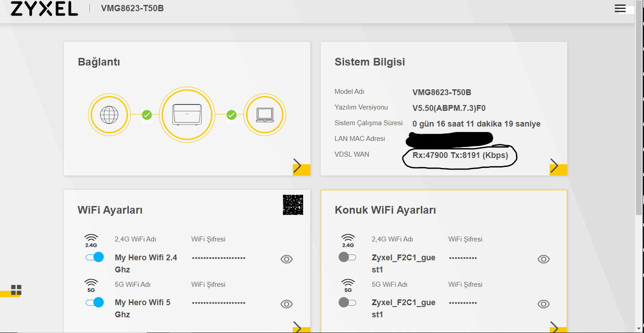Screen dimensions: 644x333
Task: Click the masked 5G guest WiFi password
Action: [x=463, y=303]
